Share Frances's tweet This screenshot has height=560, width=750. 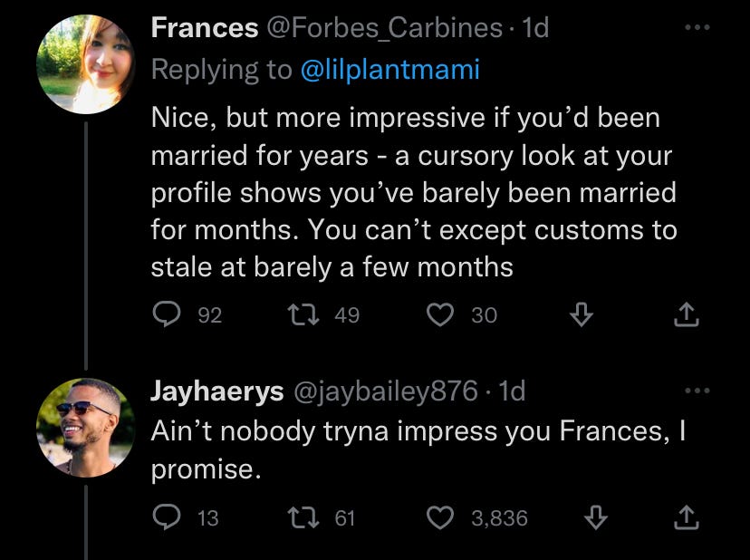pyautogui.click(x=687, y=314)
